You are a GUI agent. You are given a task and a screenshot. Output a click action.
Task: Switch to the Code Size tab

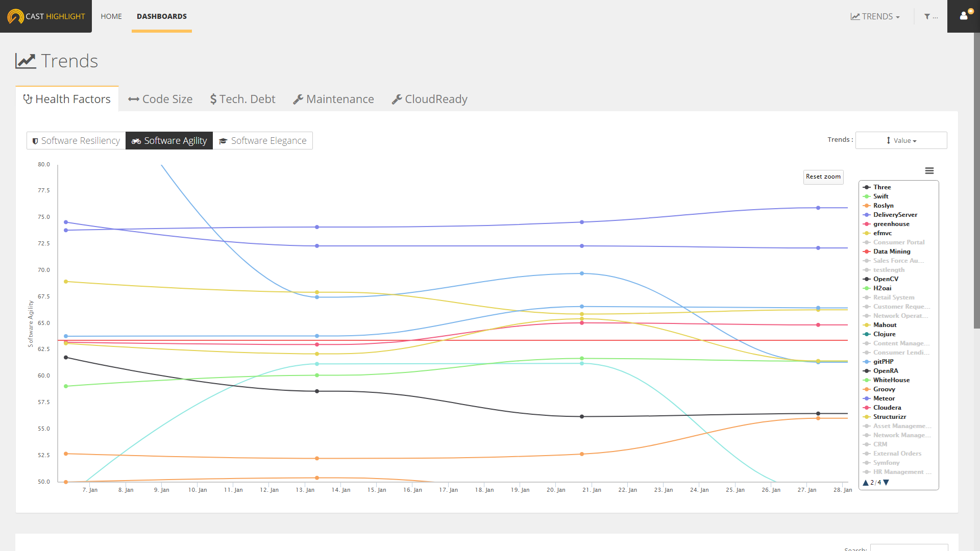(x=160, y=99)
